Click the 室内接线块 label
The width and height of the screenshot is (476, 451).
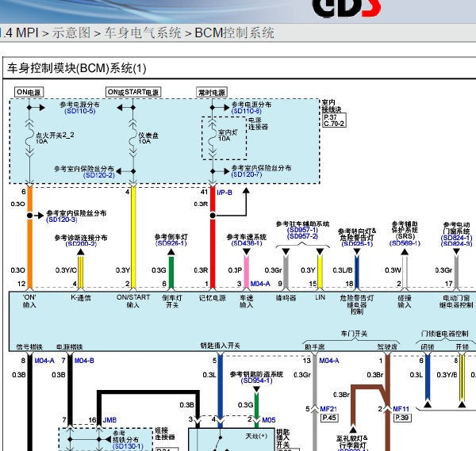click(x=332, y=106)
